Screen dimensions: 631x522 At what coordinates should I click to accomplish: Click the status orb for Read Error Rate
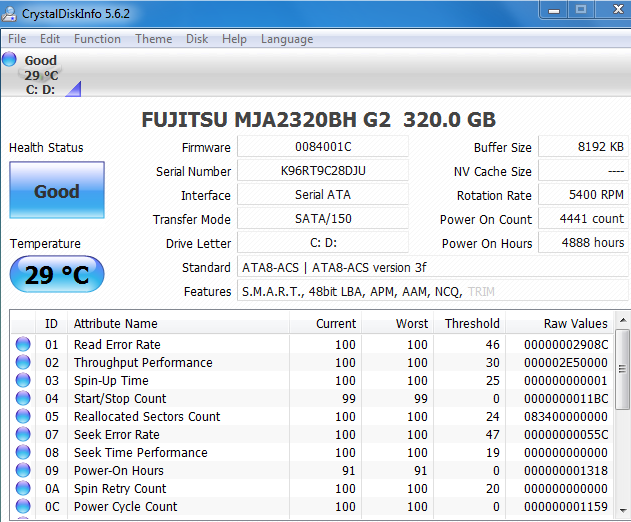(x=23, y=344)
